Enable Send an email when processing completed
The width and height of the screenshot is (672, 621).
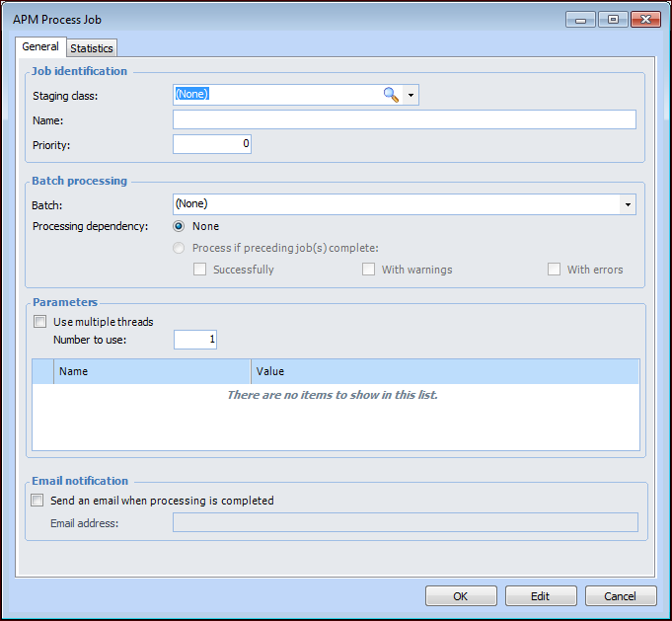tap(37, 501)
